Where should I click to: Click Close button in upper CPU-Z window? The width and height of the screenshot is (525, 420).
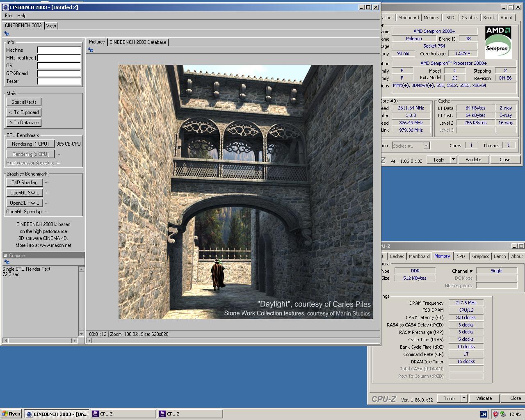[x=505, y=160]
